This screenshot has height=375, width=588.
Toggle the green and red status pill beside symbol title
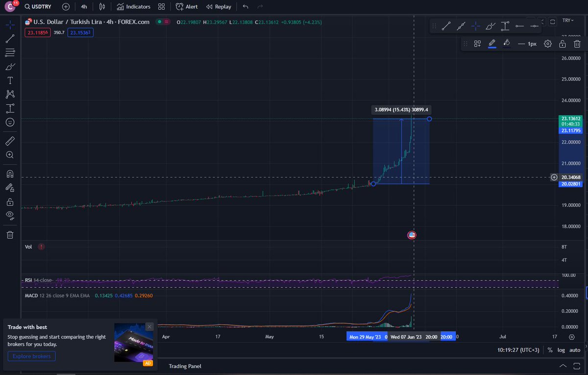[x=163, y=22]
